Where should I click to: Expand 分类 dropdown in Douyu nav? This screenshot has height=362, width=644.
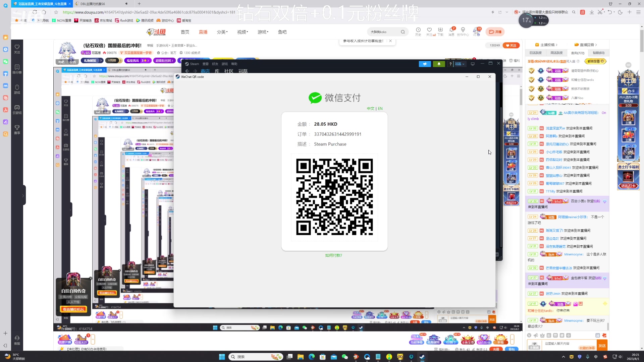222,32
